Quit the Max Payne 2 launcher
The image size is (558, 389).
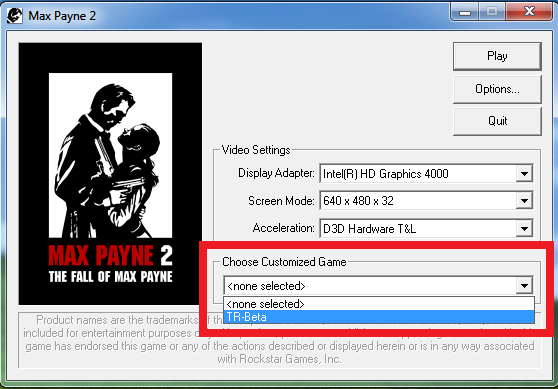(497, 121)
